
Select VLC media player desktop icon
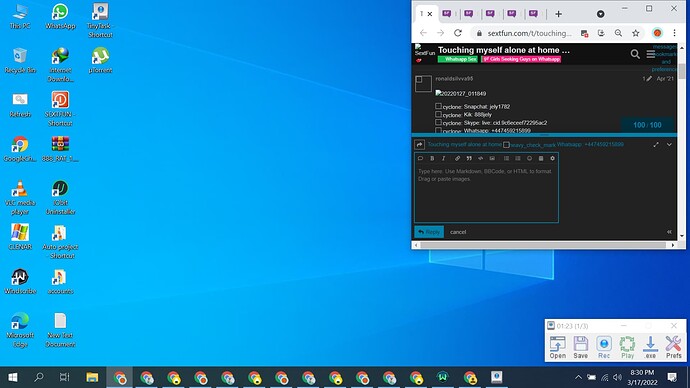(20, 198)
